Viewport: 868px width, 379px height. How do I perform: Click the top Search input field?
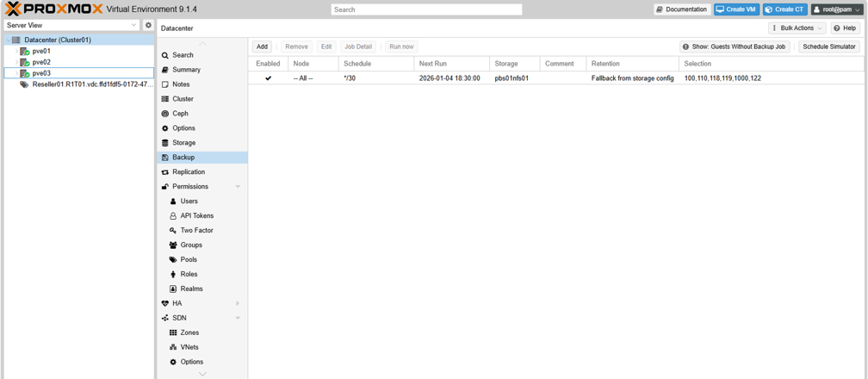point(426,9)
